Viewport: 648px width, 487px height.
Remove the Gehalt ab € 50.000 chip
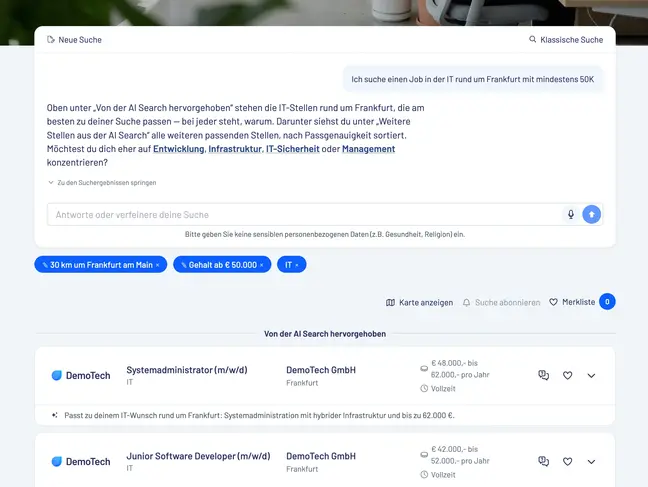[261, 265]
